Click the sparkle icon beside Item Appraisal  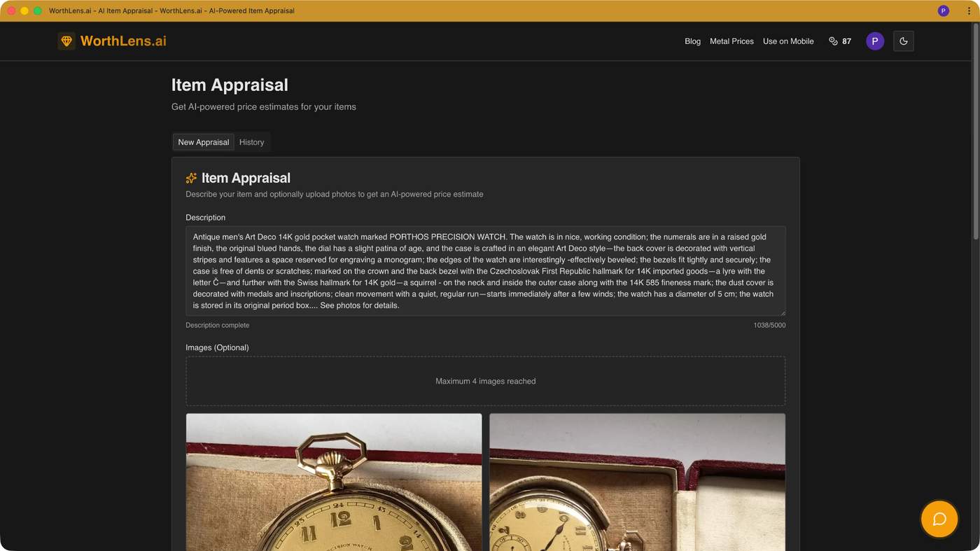191,178
